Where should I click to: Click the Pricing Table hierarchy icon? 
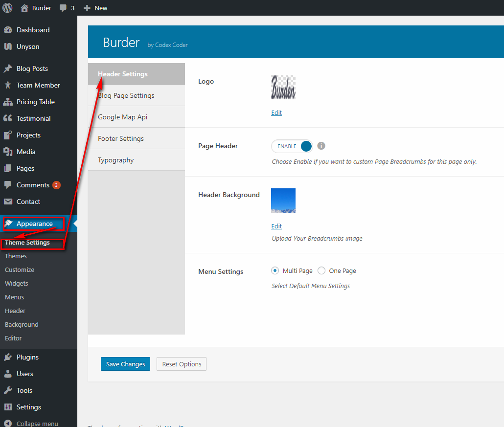pyautogui.click(x=8, y=102)
